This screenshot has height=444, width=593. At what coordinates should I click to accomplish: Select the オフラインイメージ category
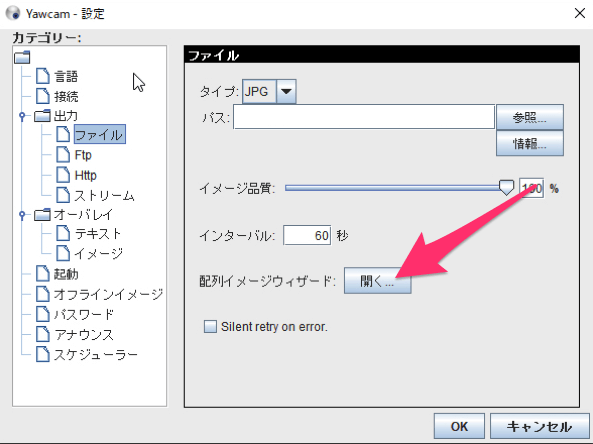coord(108,294)
